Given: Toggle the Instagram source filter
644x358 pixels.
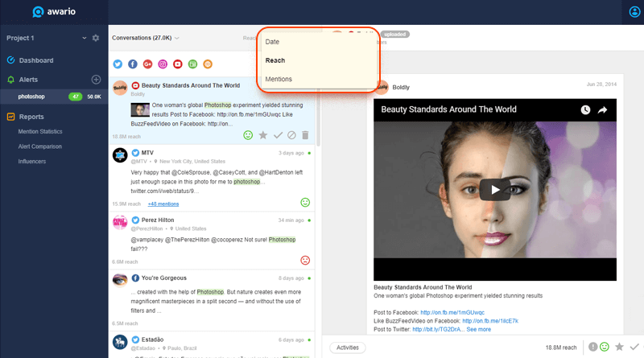Looking at the screenshot, I should [163, 64].
